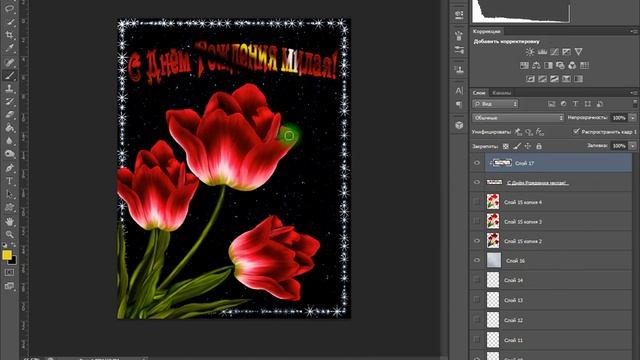Add a Curves adjustment

click(x=554, y=52)
